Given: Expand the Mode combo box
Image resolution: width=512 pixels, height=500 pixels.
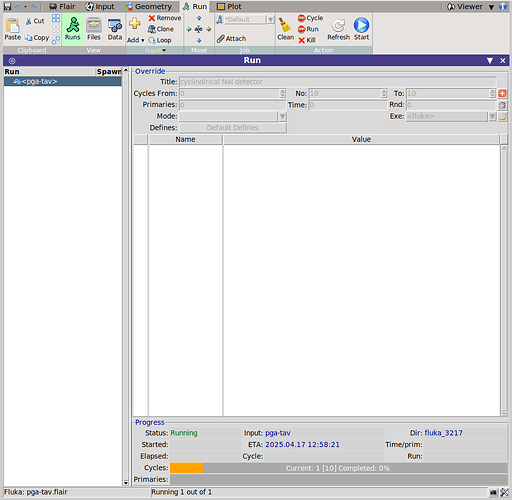Looking at the screenshot, I should pos(282,116).
